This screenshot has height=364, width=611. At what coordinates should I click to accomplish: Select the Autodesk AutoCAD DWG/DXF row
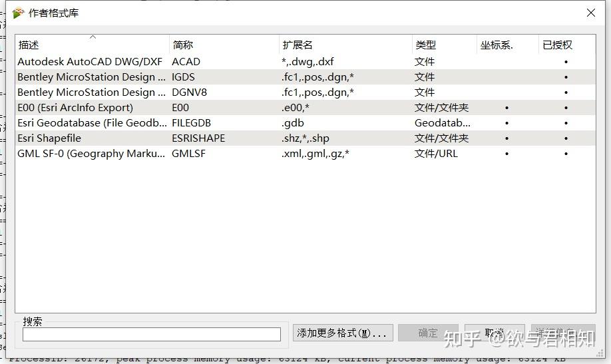tap(305, 62)
